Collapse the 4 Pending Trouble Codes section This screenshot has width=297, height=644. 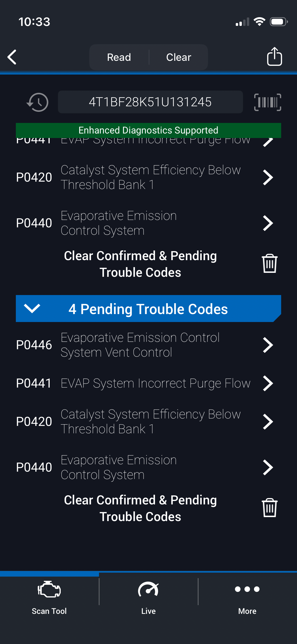click(x=32, y=308)
